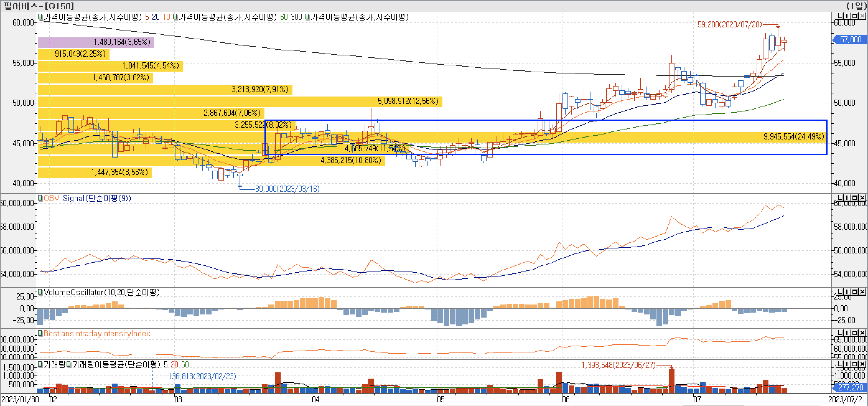Click the L button in price panel
The width and height of the screenshot is (868, 406).
840,16
